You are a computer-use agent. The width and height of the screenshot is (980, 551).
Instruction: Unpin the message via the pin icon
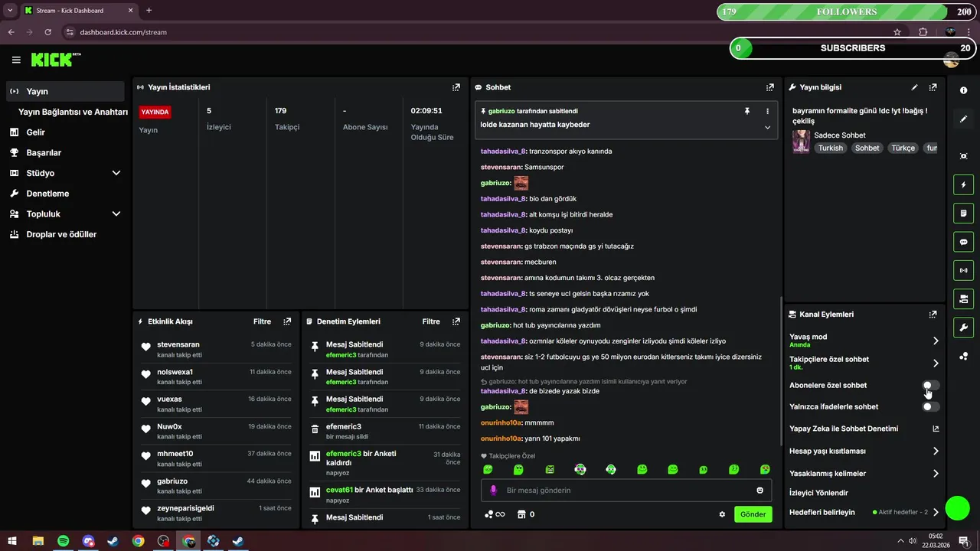click(x=747, y=111)
